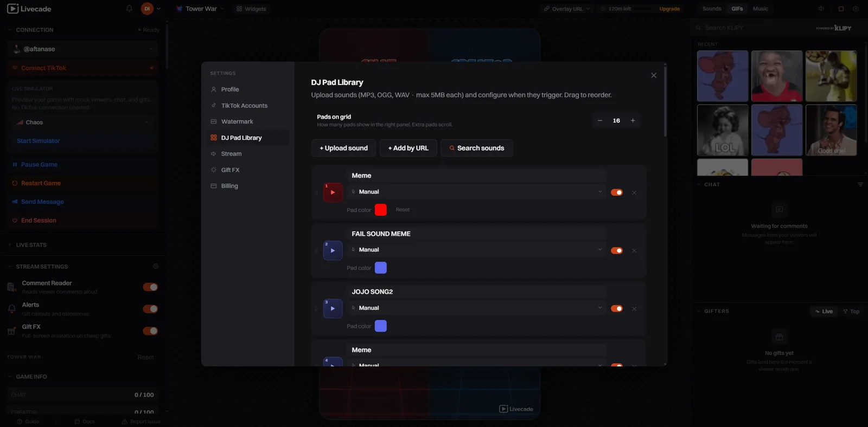The height and width of the screenshot is (427, 868).
Task: Select the LOL GIF thumbnail
Action: tap(723, 130)
